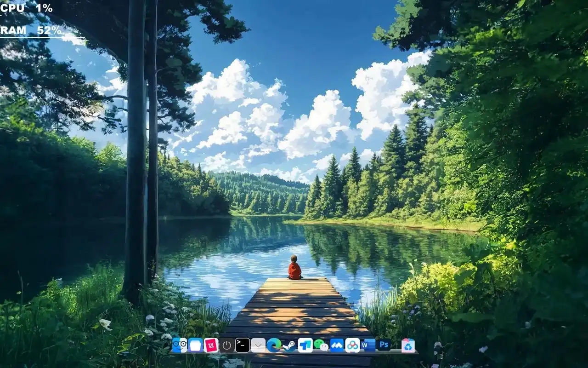Screen dimensions: 588x368
Task: Launch Adobe Photoshop
Action: coord(384,345)
